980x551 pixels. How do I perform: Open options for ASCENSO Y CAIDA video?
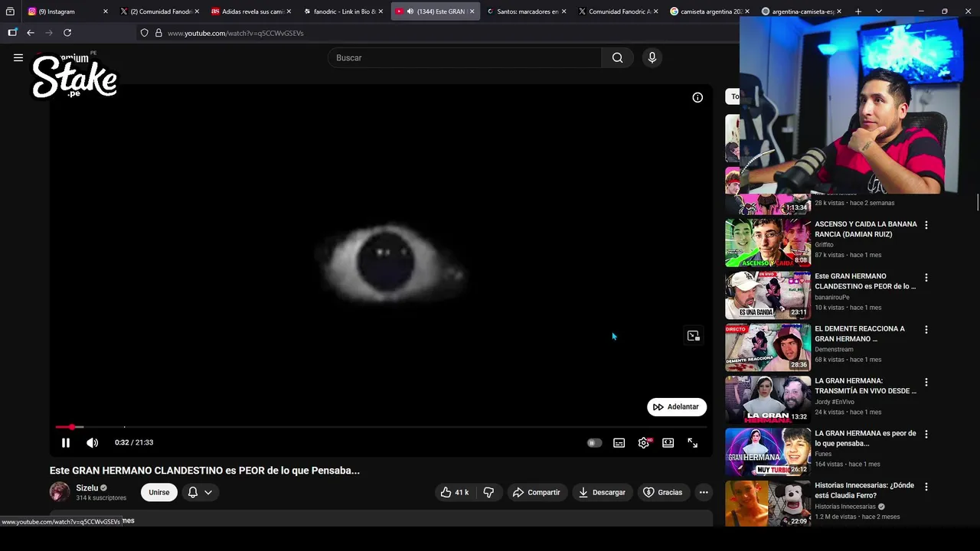(926, 225)
